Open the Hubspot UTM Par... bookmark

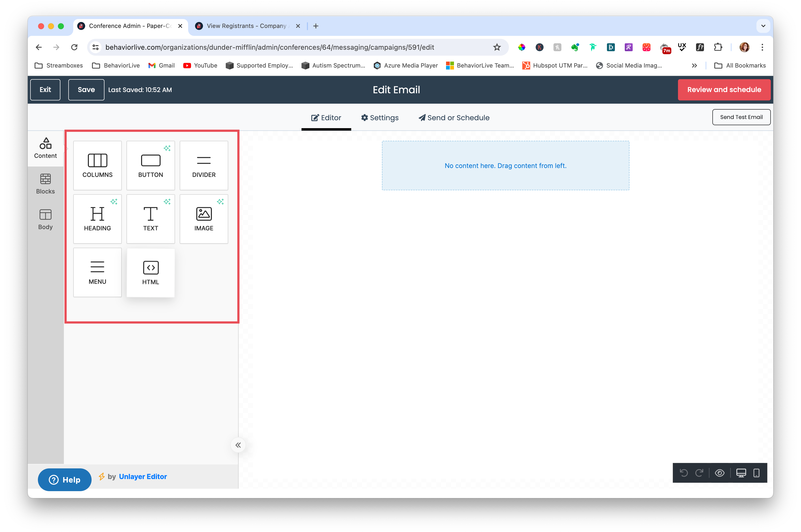555,66
